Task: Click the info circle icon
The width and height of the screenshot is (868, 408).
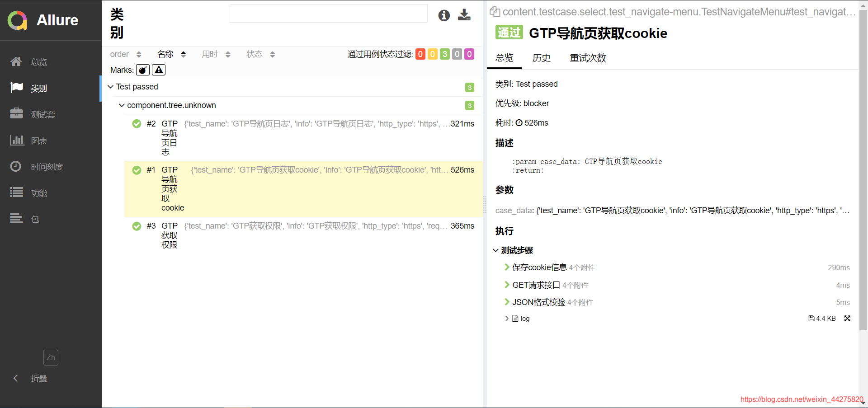Action: tap(444, 15)
